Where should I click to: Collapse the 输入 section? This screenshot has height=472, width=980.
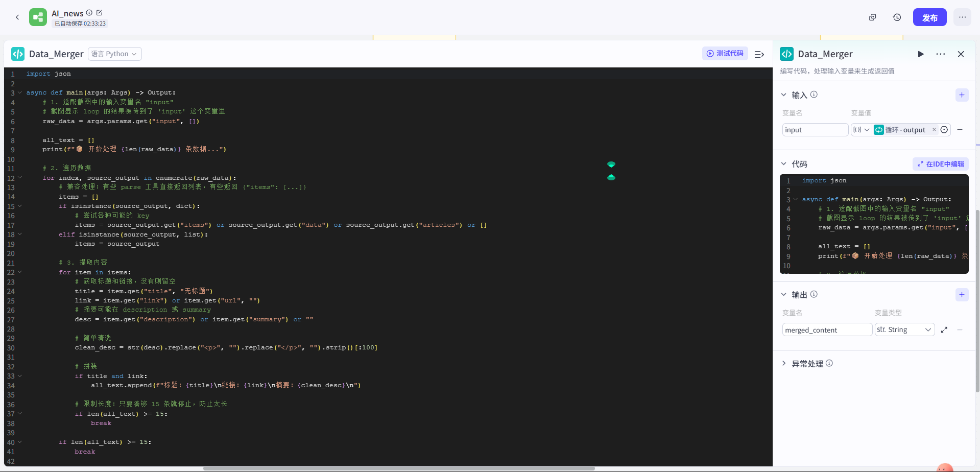tap(784, 95)
